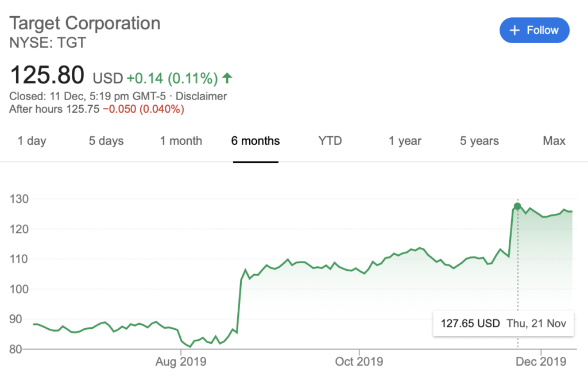This screenshot has height=384, width=588.
Task: Click the 100 y-axis label
Action: (x=19, y=289)
